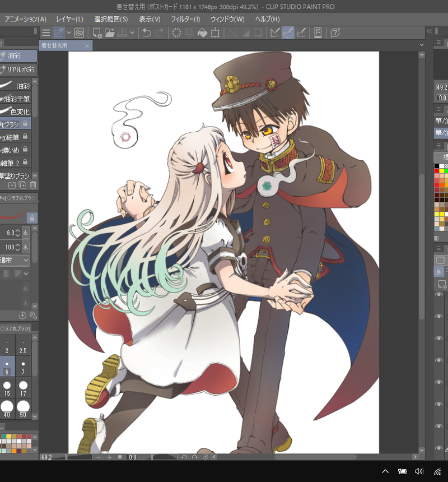
Task: Click the canvas zoom out minus button
Action: (99, 457)
